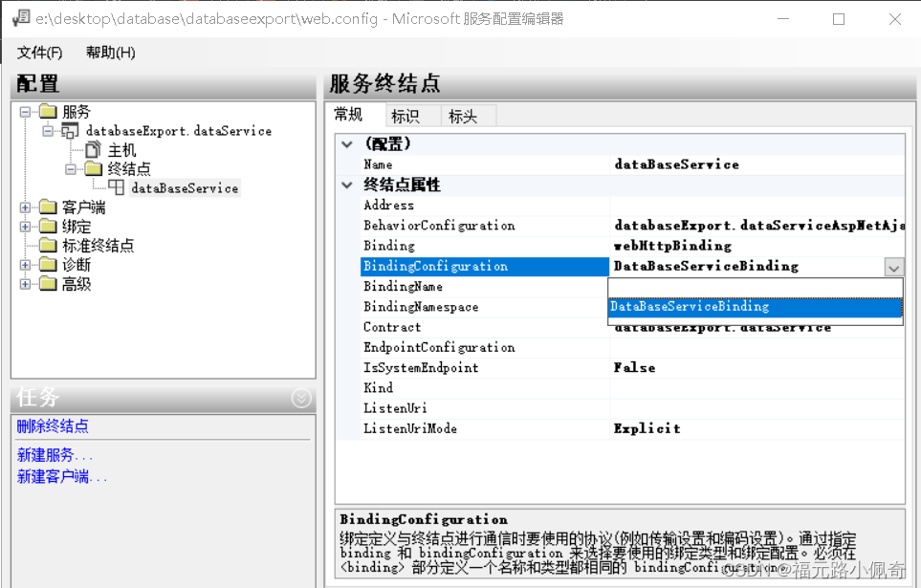This screenshot has width=921, height=588.
Task: Collapse the 任务 panel with round chevron
Action: 301,399
